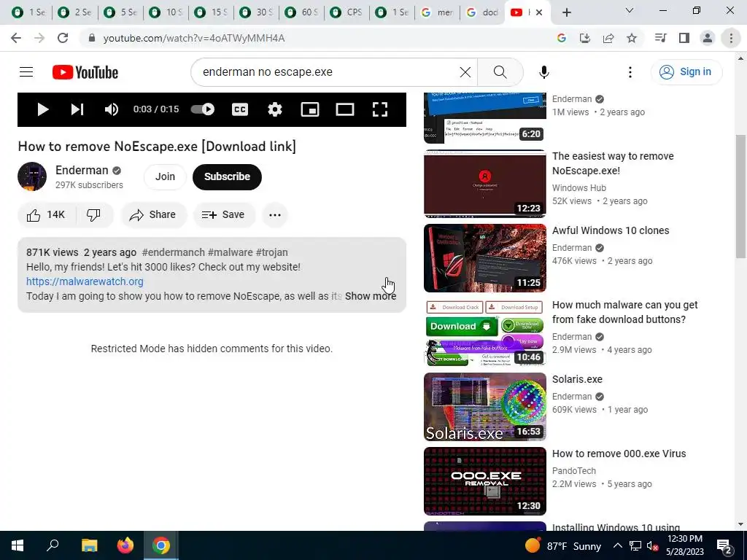Viewport: 747px width, 560px height.
Task: Open PandoTech channel name
Action: (573, 470)
